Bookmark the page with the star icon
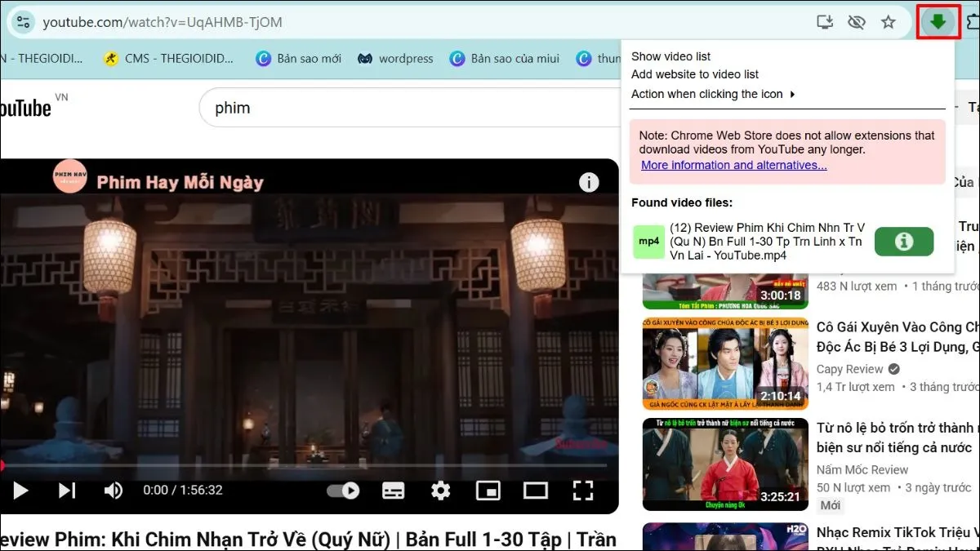 [888, 22]
